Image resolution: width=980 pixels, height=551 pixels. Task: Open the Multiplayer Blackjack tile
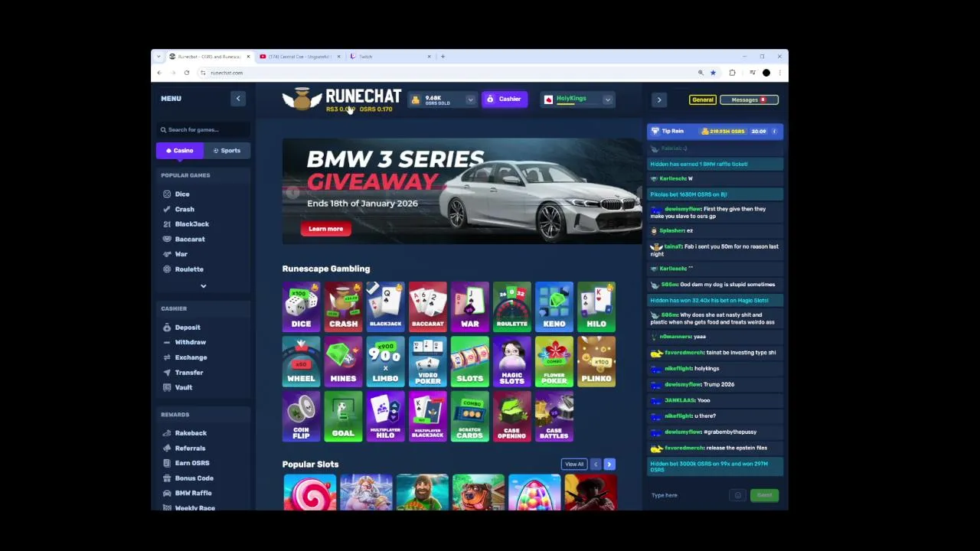tap(427, 417)
